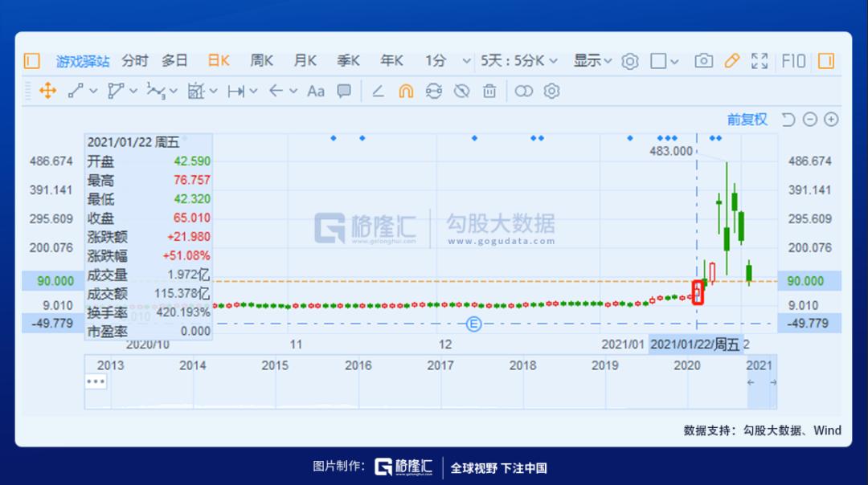The width and height of the screenshot is (868, 485).
Task: Expand the 显示 display dropdown
Action: [592, 61]
